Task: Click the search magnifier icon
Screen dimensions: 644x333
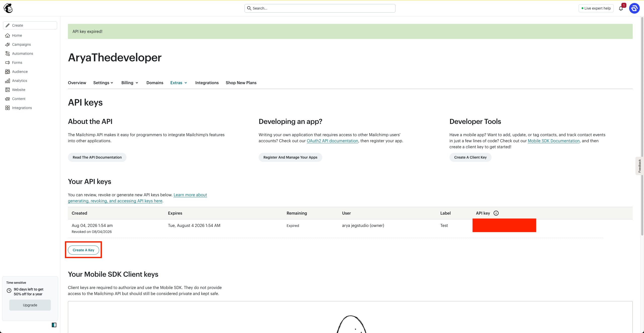Action: click(249, 8)
